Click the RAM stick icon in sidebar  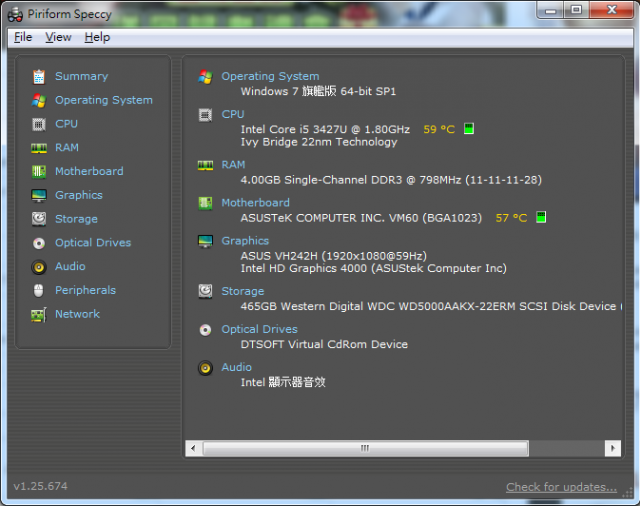pos(39,148)
